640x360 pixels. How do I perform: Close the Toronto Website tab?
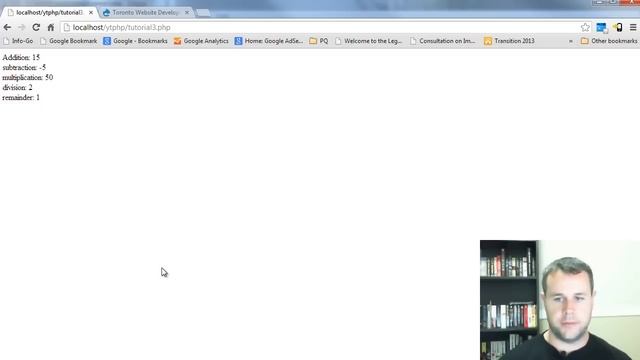187,13
